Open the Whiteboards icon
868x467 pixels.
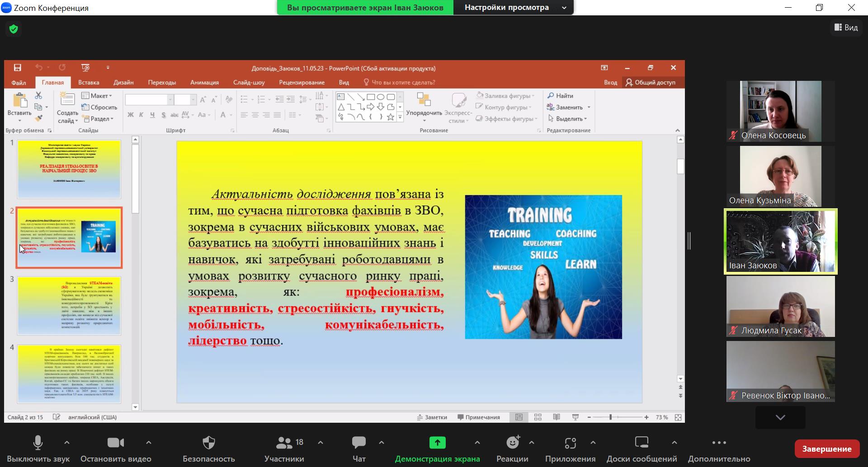pos(642,443)
